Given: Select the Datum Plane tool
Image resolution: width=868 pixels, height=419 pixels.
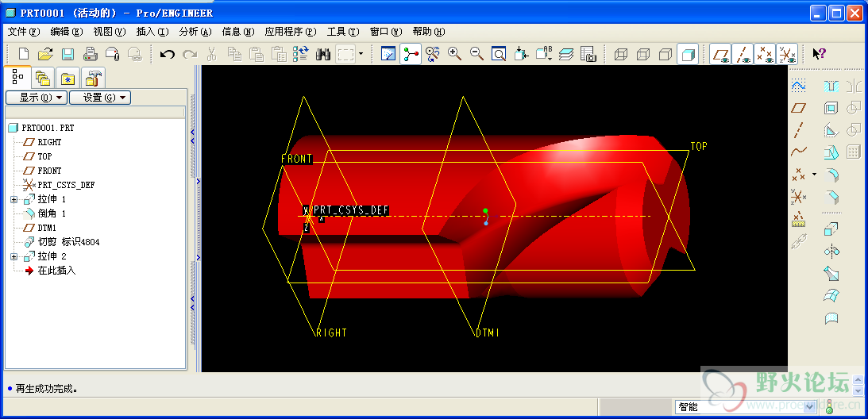Looking at the screenshot, I should click(x=798, y=108).
